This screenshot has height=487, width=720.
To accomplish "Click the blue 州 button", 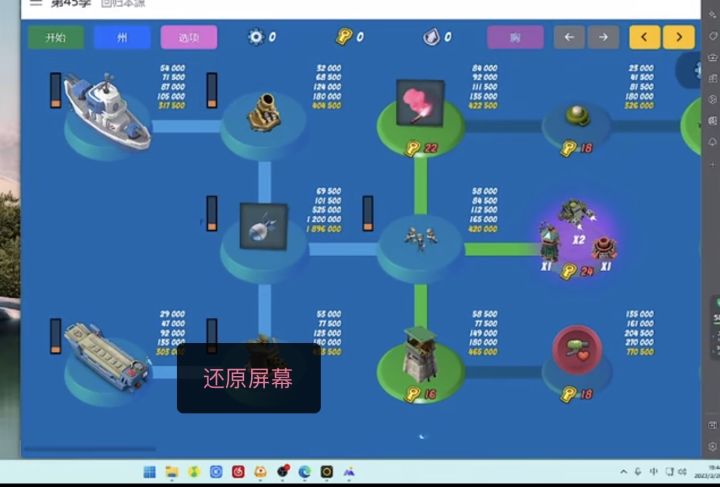I will pos(122,37).
